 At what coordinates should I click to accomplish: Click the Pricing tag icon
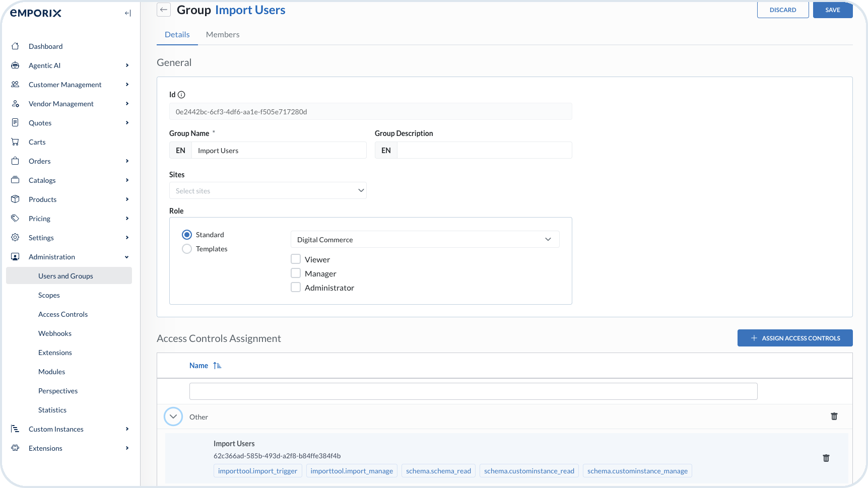(x=15, y=218)
